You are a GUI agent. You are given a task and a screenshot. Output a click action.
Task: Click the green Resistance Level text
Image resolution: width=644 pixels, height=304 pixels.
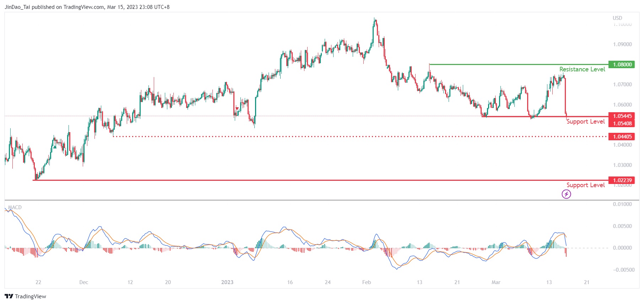tap(582, 69)
